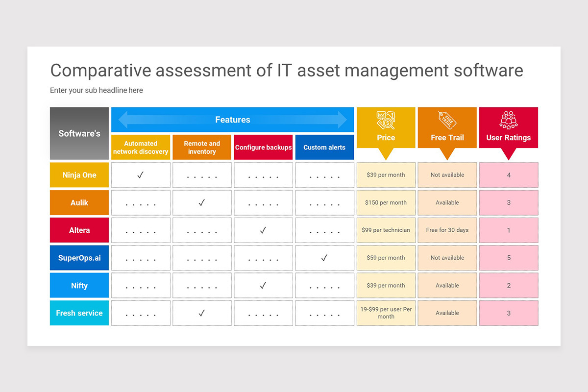
Task: Click the User Ratings header label
Action: [509, 138]
